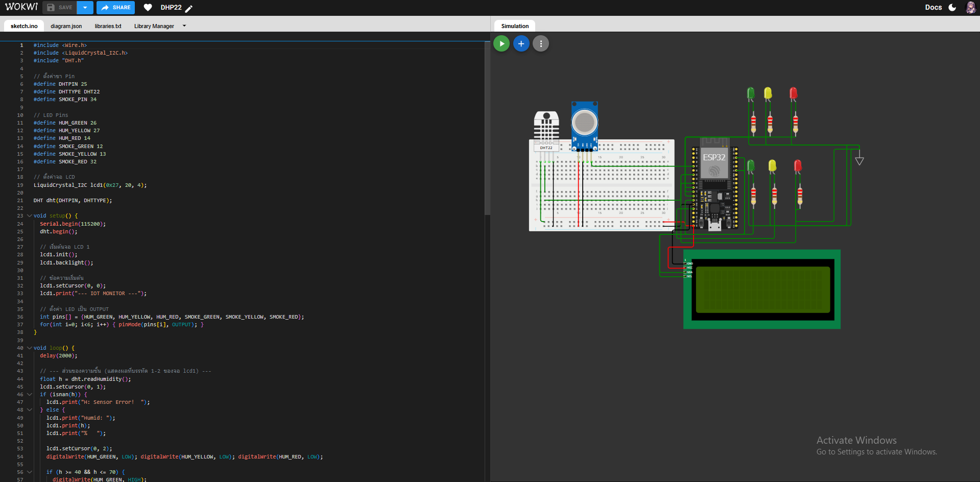Click the Wokwi logo

(21, 7)
